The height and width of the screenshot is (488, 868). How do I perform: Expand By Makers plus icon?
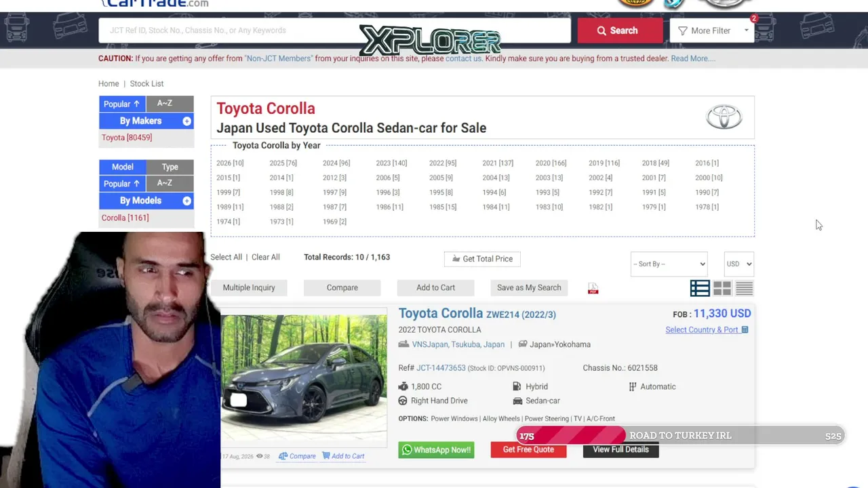pos(186,121)
